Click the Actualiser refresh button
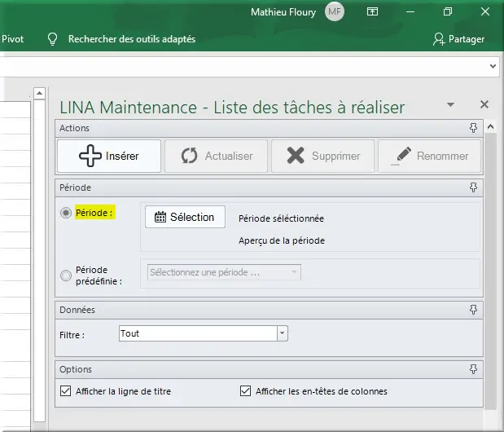The image size is (504, 432). (215, 156)
